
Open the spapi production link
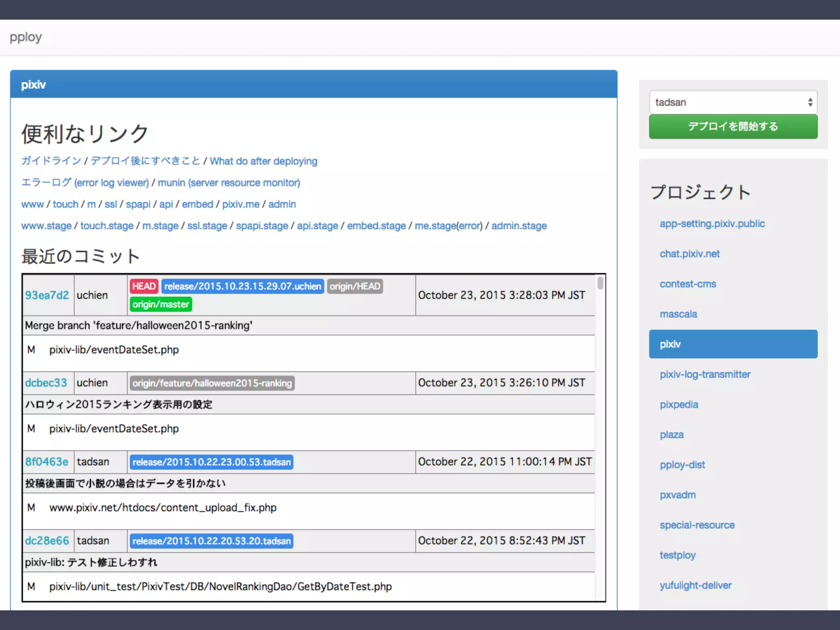(138, 204)
